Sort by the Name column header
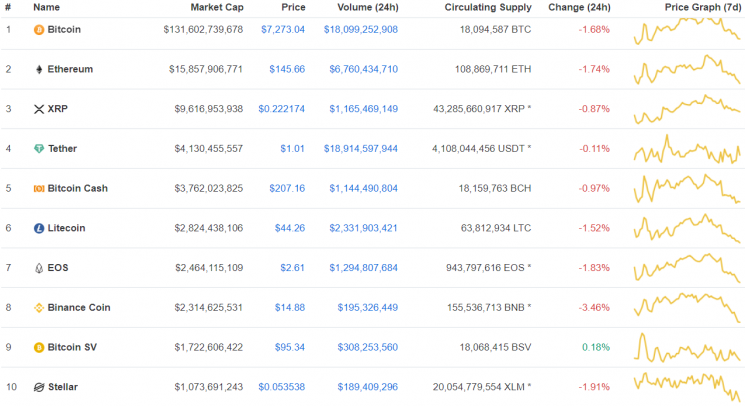 point(47,7)
